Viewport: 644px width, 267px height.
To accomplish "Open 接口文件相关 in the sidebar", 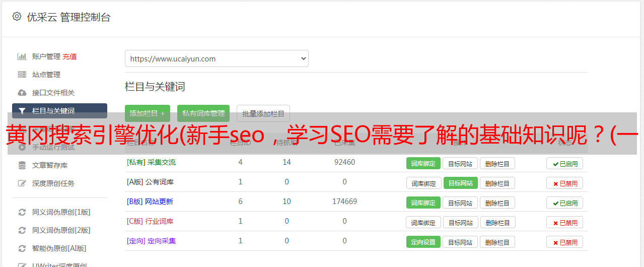I will pyautogui.click(x=53, y=93).
